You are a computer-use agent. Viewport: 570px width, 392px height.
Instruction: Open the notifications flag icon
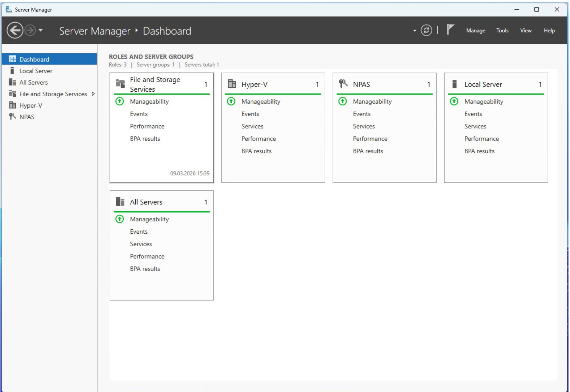(x=450, y=29)
